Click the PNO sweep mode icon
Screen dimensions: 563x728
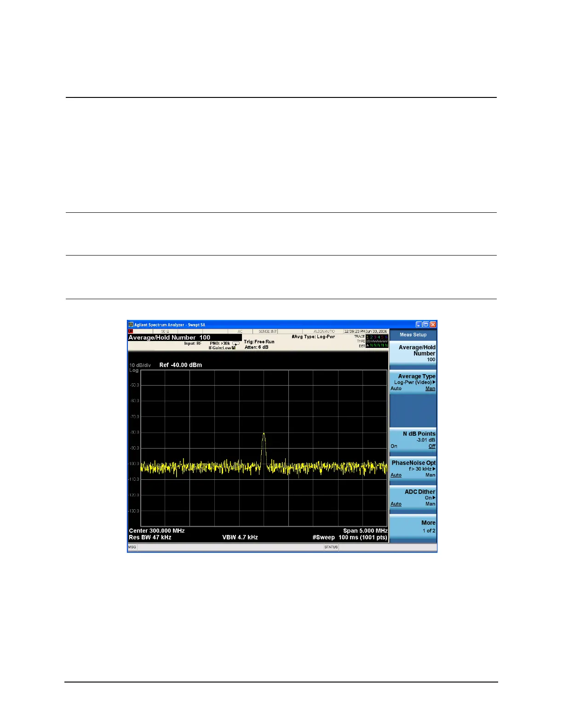click(236, 343)
